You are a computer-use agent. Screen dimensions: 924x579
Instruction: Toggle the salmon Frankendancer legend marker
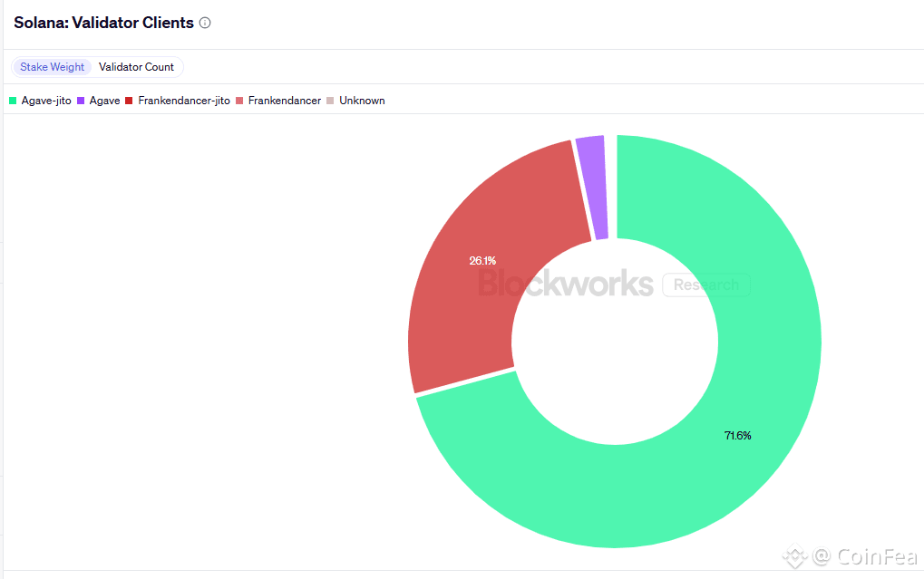click(239, 101)
